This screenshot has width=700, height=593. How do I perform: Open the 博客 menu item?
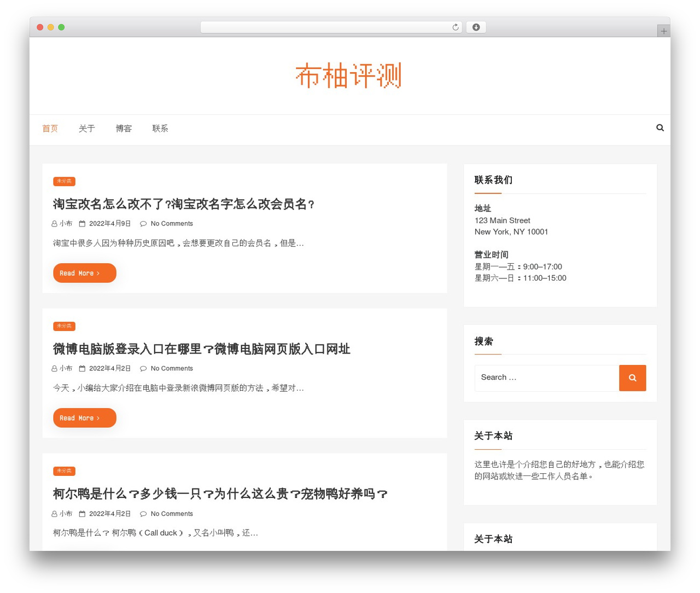coord(124,129)
